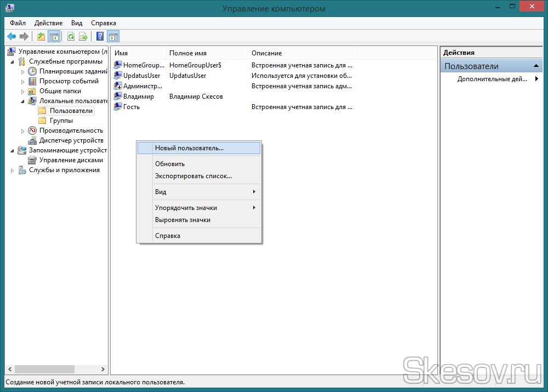This screenshot has width=548, height=392.
Task: Choose Новый пользователь... from the context menu
Action: click(x=189, y=148)
